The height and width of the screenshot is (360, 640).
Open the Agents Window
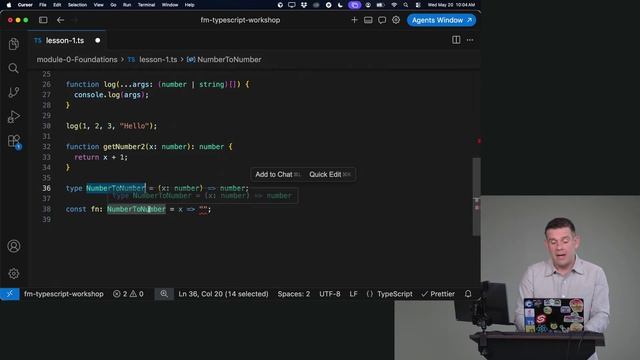(x=441, y=20)
